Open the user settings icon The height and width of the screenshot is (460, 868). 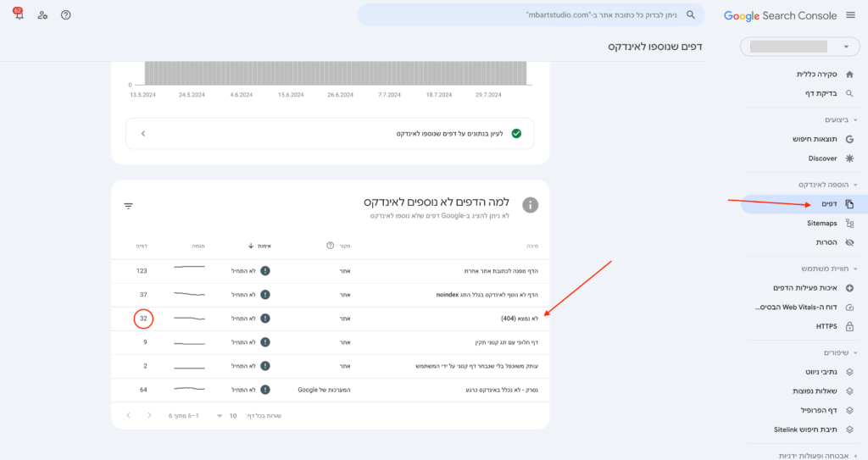pos(42,15)
